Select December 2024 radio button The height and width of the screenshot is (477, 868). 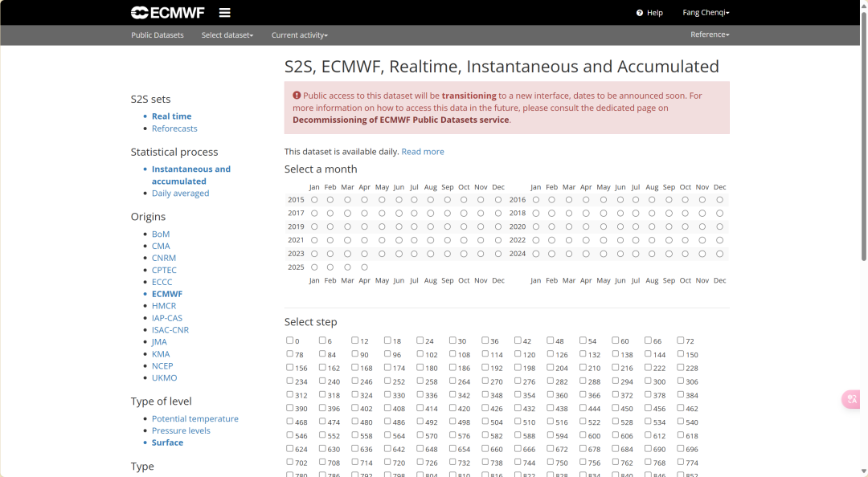[719, 254]
